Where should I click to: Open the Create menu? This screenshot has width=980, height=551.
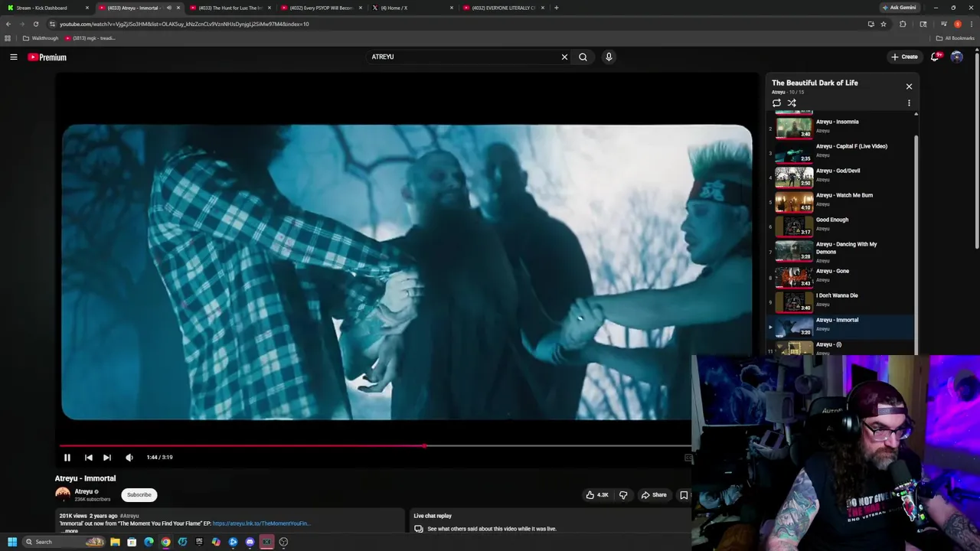[904, 57]
